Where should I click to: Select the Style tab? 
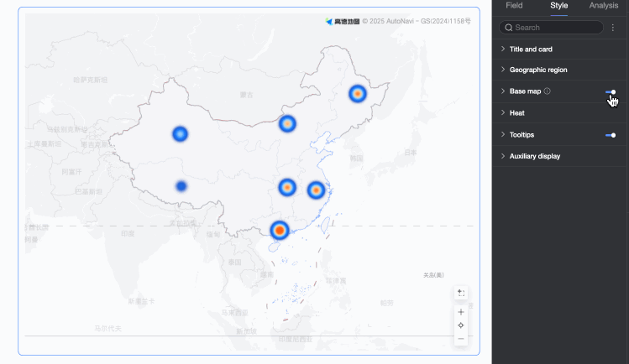[558, 6]
